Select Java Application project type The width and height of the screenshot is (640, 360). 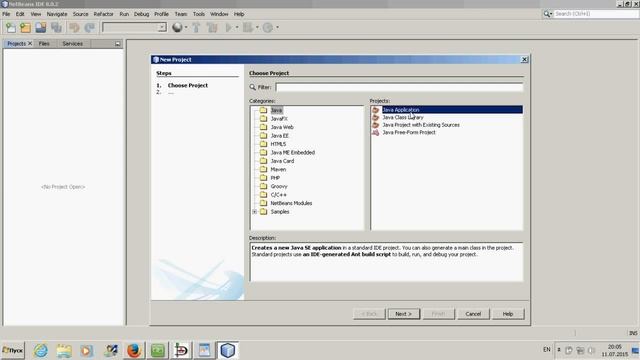pyautogui.click(x=447, y=109)
